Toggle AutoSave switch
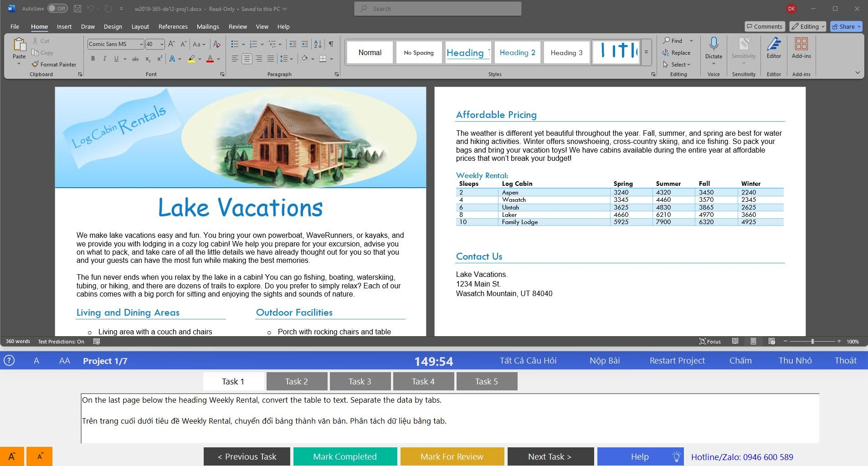This screenshot has width=868, height=466. click(57, 9)
